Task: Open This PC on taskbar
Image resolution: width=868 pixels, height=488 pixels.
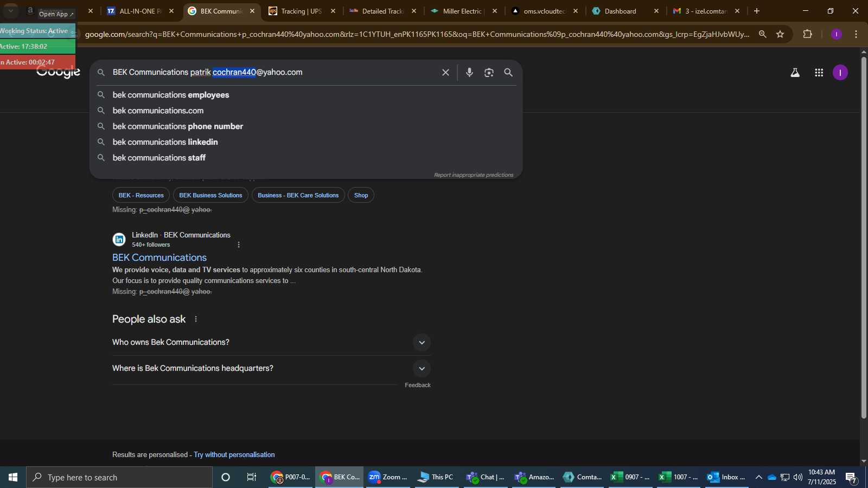Action: tap(436, 477)
